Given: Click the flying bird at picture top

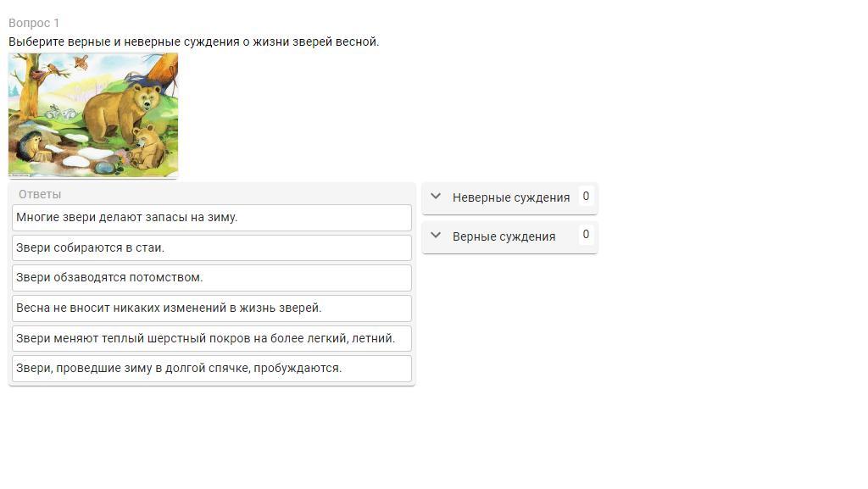Looking at the screenshot, I should (81, 62).
